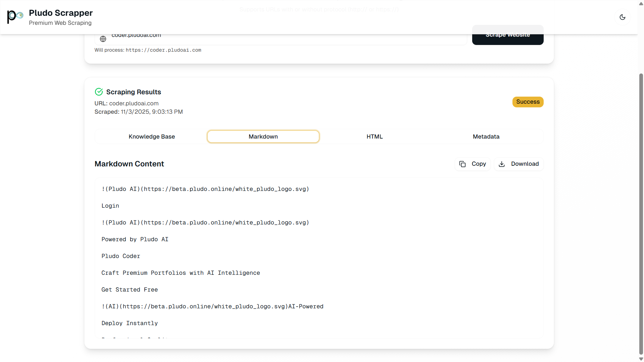Download the Markdown content
Image resolution: width=644 pixels, height=362 pixels.
coord(518,164)
